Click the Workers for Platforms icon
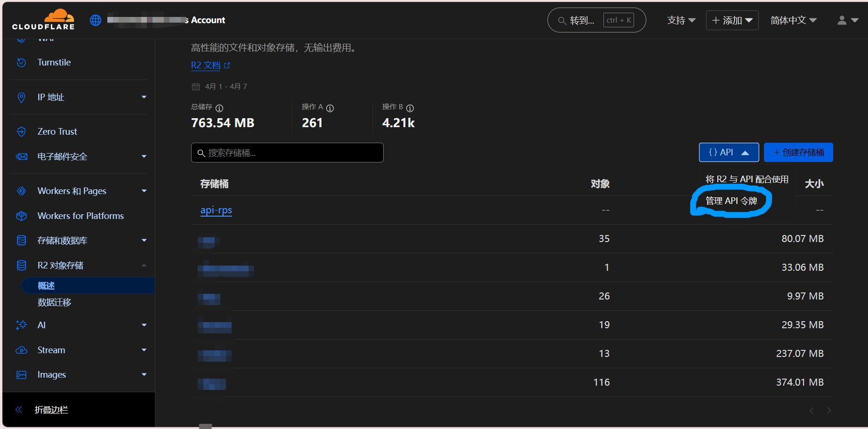This screenshot has height=429, width=868. [x=21, y=216]
